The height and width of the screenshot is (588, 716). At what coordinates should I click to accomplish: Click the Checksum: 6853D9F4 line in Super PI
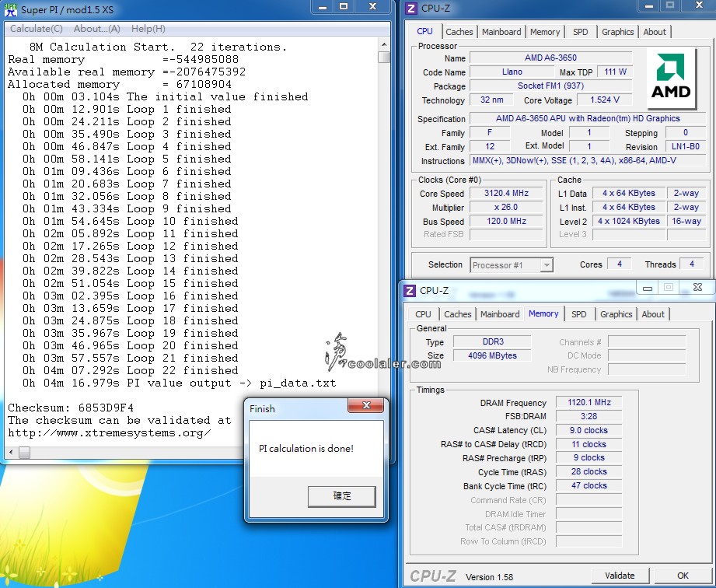coord(71,408)
